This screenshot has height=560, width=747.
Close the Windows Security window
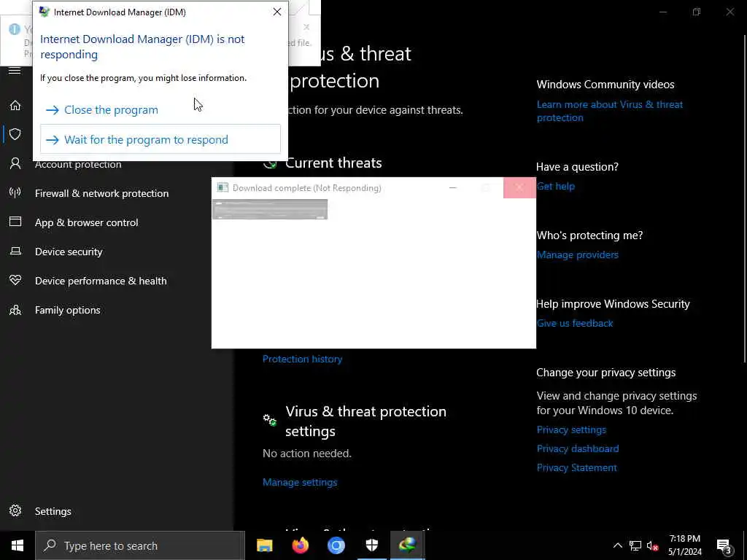coord(729,12)
